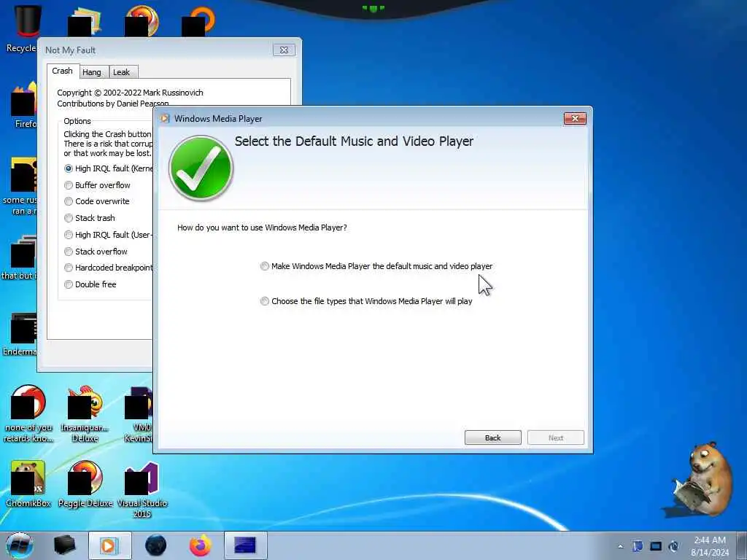Click the green check mark graphic
This screenshot has height=560, width=747.
tap(201, 168)
